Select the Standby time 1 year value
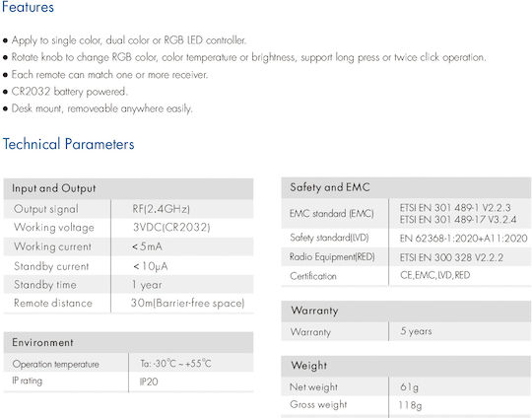The height and width of the screenshot is (418, 532). [x=147, y=285]
